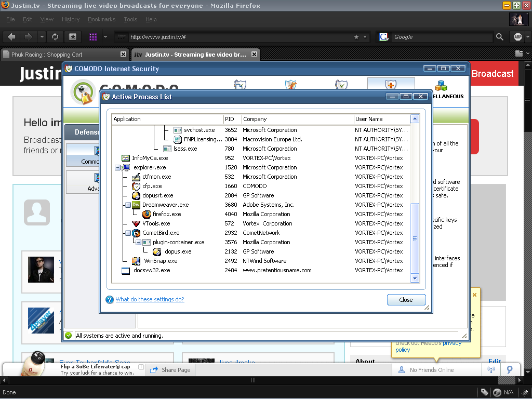Click the explorer.exe computer icon
Screen dimensions: 532x399
point(126,167)
